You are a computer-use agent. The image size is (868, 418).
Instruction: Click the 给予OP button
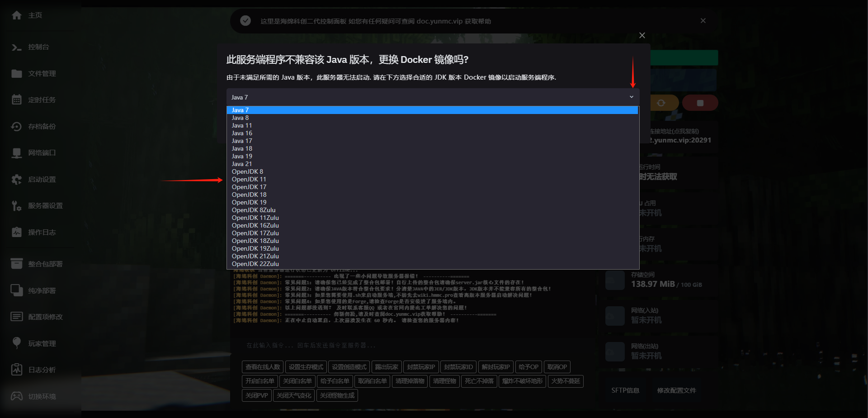[528, 367]
